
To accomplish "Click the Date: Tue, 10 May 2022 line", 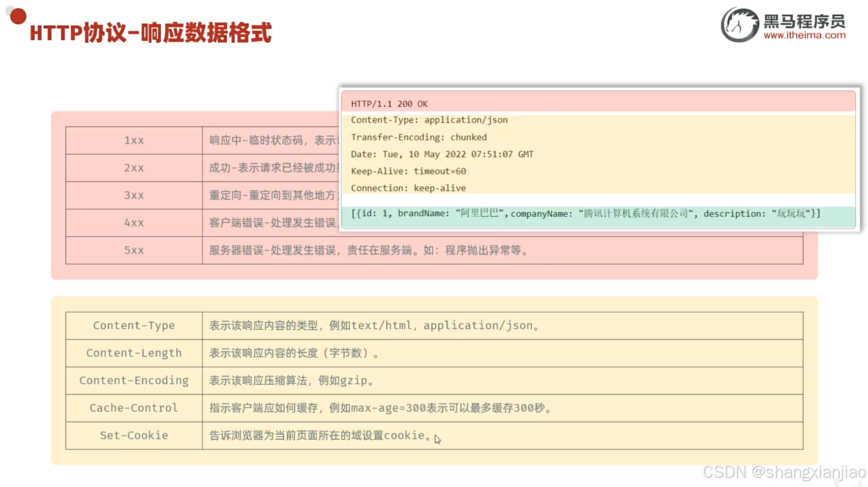I will (x=442, y=154).
